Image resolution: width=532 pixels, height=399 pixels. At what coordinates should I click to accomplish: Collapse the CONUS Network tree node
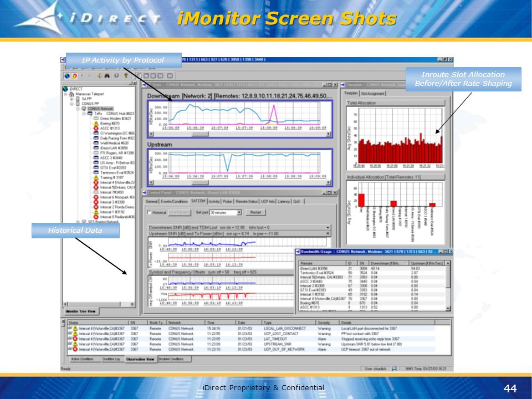pos(78,109)
